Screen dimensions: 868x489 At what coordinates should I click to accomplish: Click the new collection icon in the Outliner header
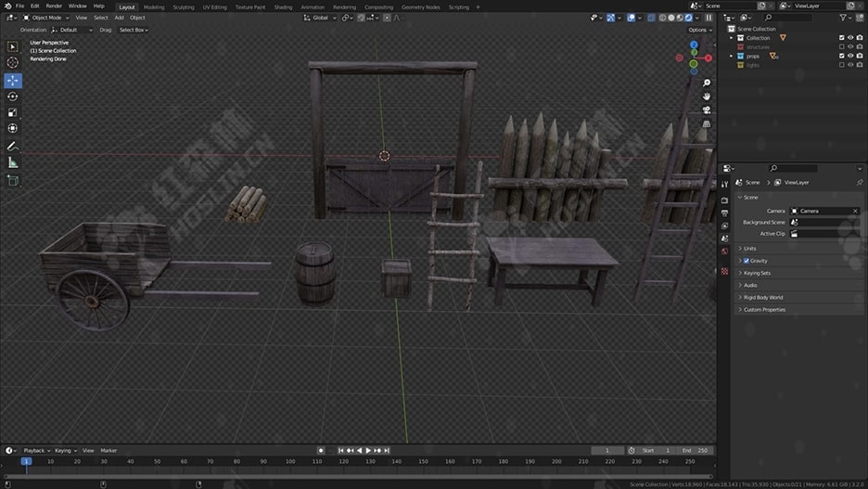[860, 18]
